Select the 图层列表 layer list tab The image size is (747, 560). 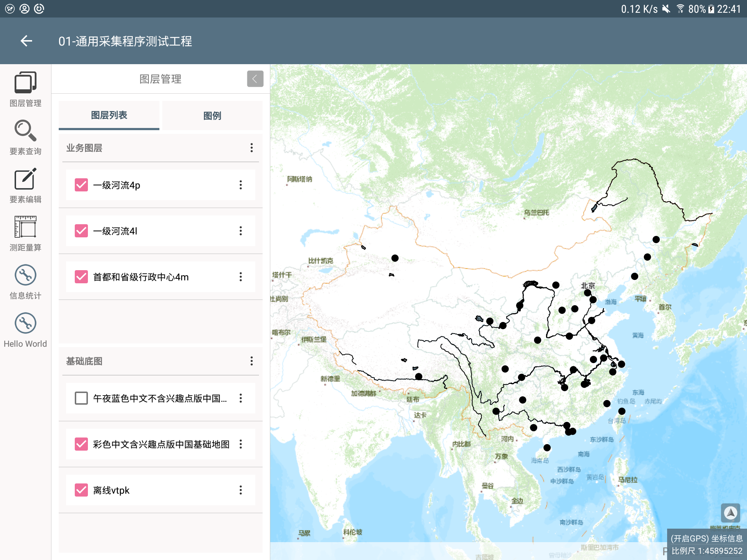(109, 115)
